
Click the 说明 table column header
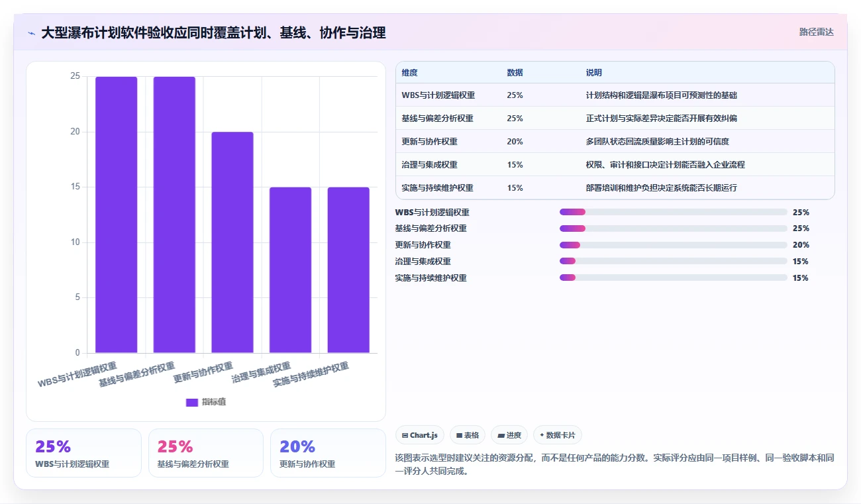[x=593, y=72]
